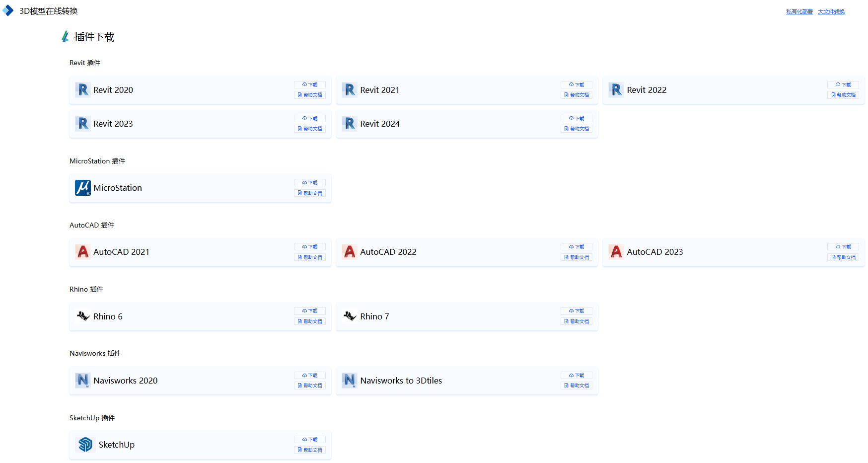Click the AutoCAD 2022 product icon

tap(350, 252)
